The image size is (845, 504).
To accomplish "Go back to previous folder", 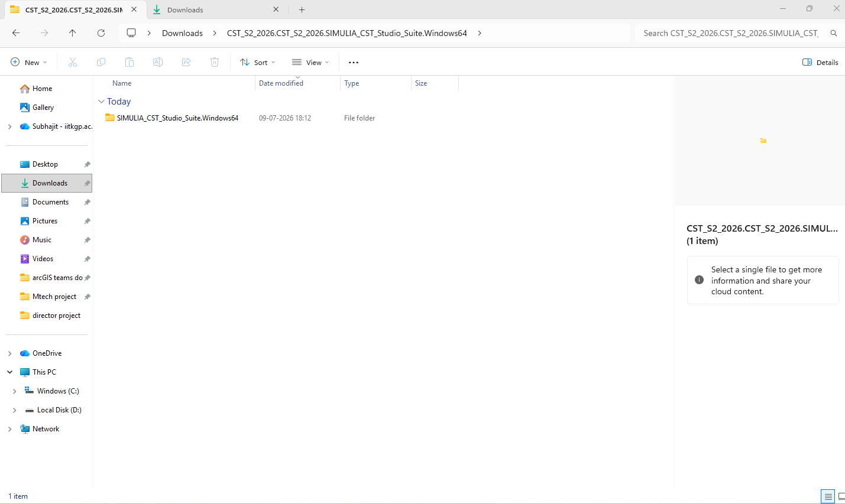I will pos(16,33).
